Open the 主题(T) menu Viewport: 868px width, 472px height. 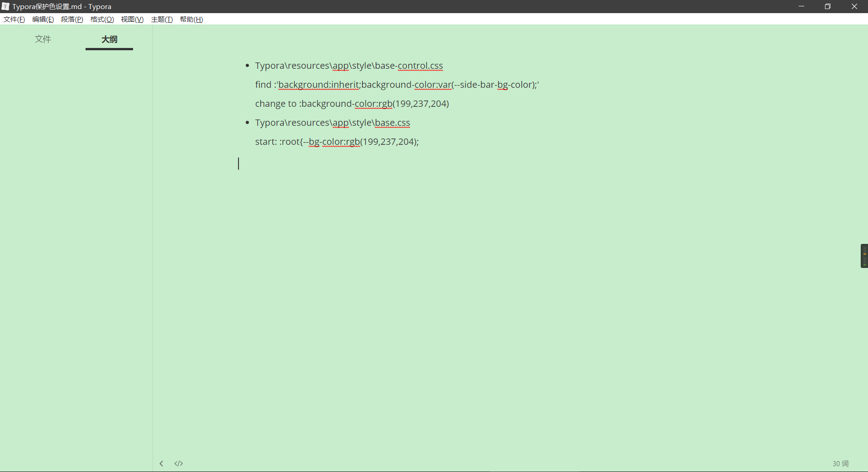[162, 19]
